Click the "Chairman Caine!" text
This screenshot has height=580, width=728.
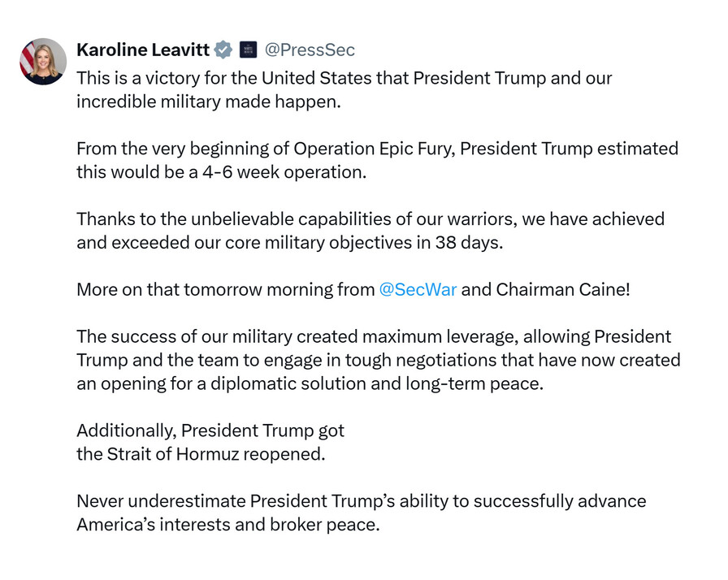[562, 290]
